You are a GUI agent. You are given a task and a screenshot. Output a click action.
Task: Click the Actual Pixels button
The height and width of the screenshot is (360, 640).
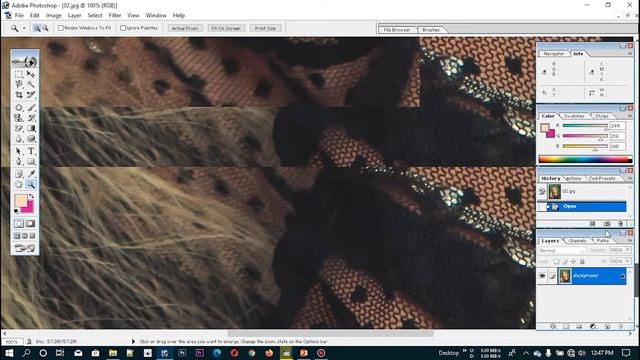click(184, 28)
